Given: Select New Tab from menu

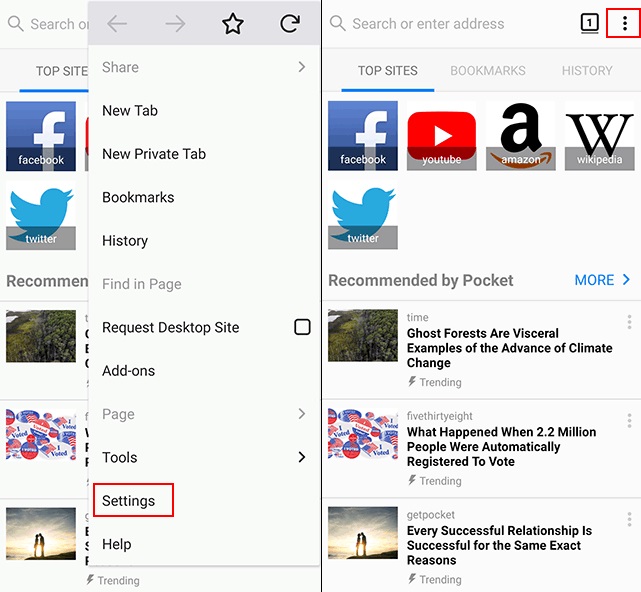Looking at the screenshot, I should pyautogui.click(x=204, y=110).
